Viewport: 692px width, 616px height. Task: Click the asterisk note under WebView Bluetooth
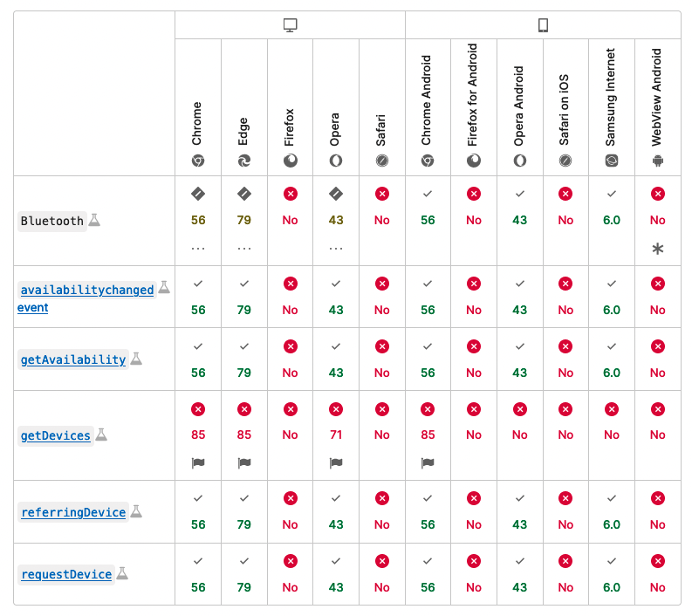[x=658, y=249]
